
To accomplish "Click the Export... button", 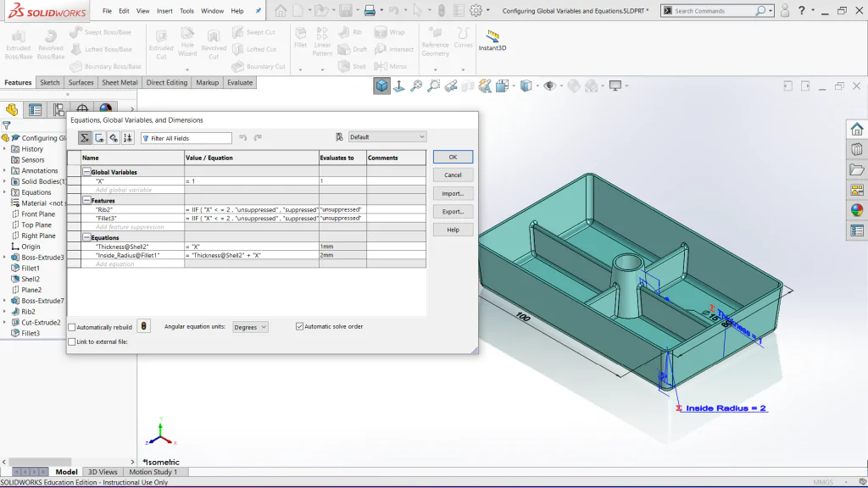I will 453,211.
